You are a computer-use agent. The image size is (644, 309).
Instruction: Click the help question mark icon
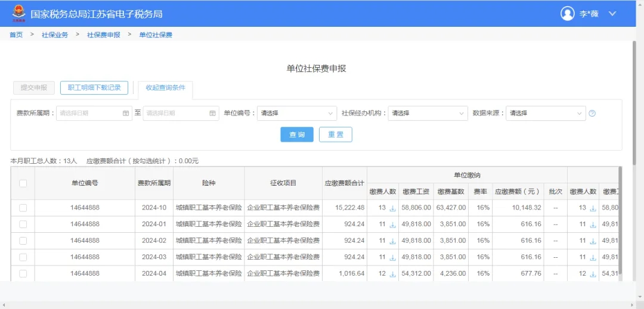click(x=592, y=113)
